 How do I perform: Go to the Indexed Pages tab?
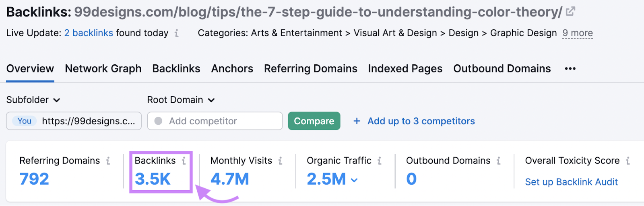(405, 69)
